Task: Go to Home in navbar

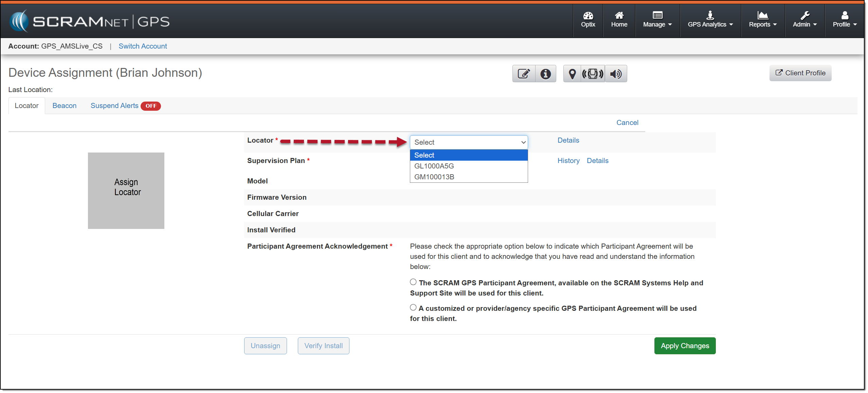Action: point(619,20)
